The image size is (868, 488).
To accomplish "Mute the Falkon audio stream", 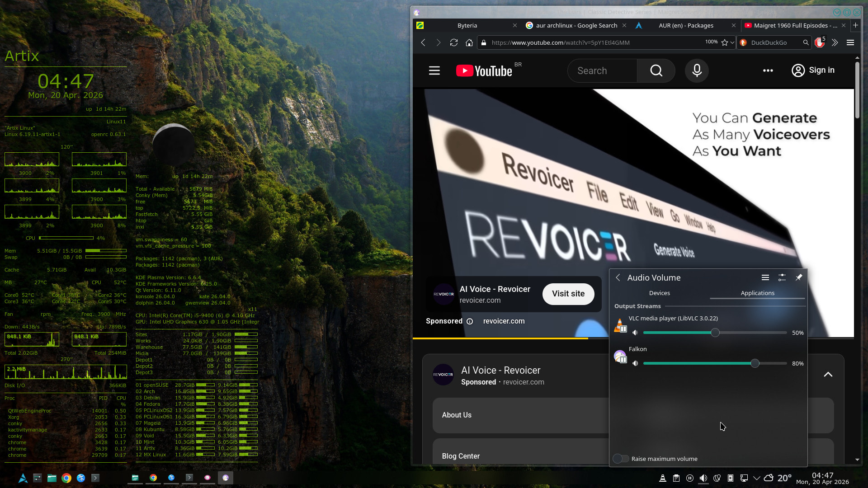I will [x=635, y=363].
